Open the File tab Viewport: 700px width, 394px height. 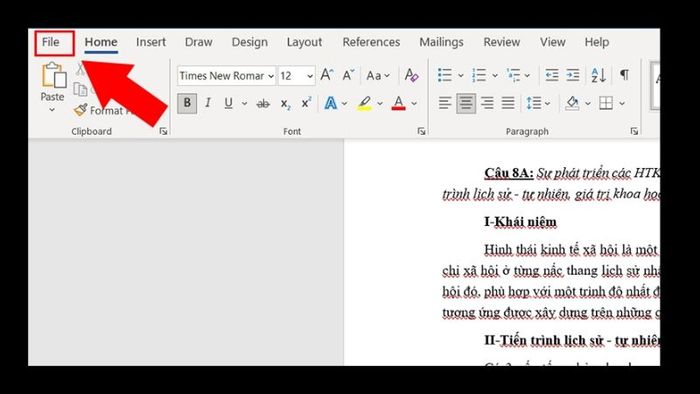(x=50, y=42)
